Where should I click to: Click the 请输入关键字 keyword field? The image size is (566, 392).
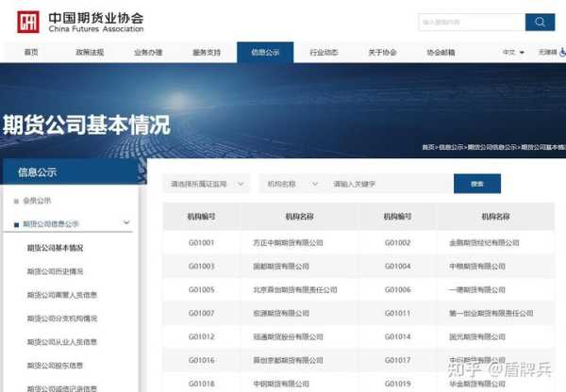[x=390, y=184]
